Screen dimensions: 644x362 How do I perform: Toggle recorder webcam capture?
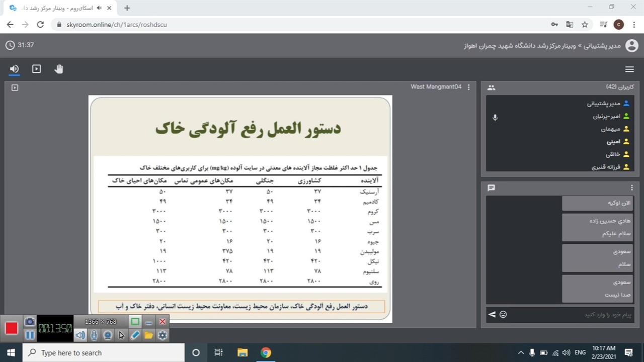click(x=108, y=335)
